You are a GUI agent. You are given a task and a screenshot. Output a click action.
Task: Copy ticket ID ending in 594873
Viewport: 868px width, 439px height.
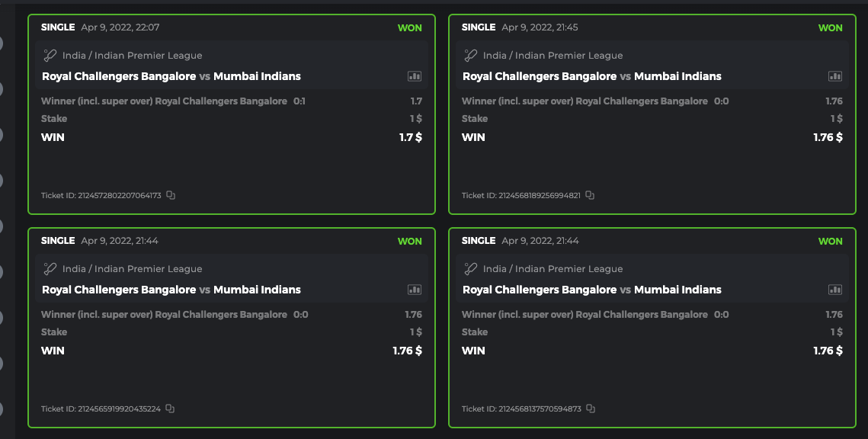click(591, 409)
